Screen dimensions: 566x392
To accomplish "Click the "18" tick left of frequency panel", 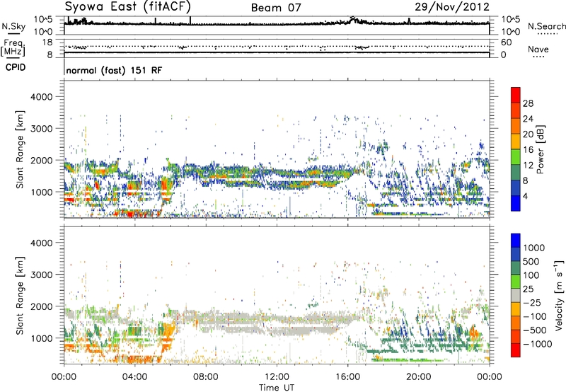I will 47,42.
